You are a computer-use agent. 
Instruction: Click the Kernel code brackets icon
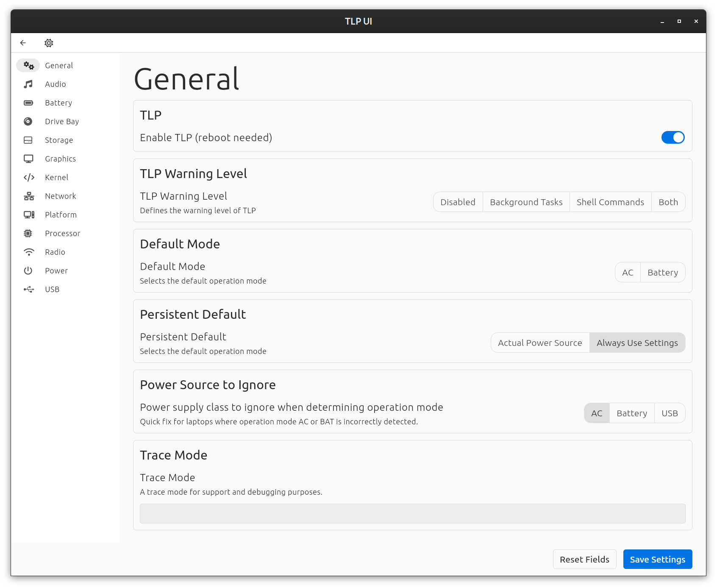click(x=28, y=177)
